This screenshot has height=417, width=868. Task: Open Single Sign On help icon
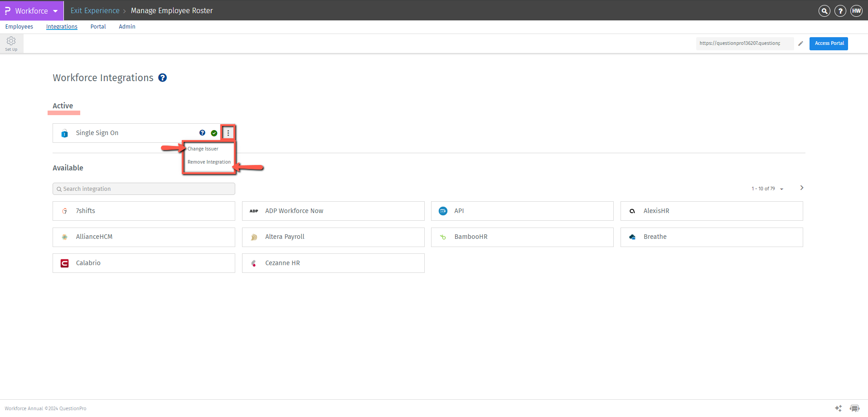pyautogui.click(x=202, y=133)
